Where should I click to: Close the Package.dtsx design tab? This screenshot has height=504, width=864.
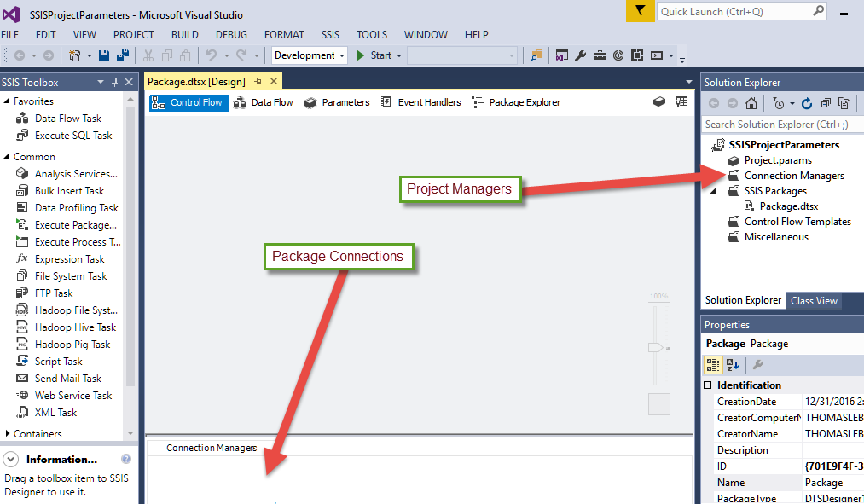pos(273,82)
